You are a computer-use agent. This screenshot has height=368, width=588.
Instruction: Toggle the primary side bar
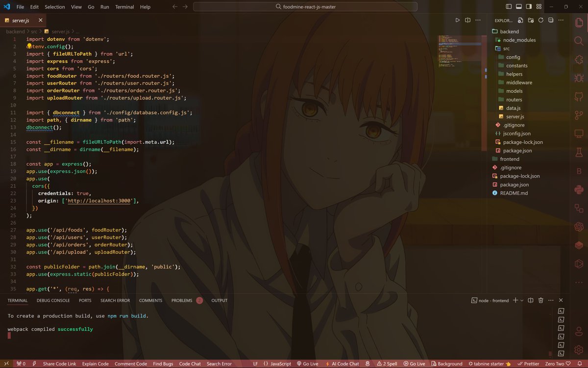[x=509, y=7]
